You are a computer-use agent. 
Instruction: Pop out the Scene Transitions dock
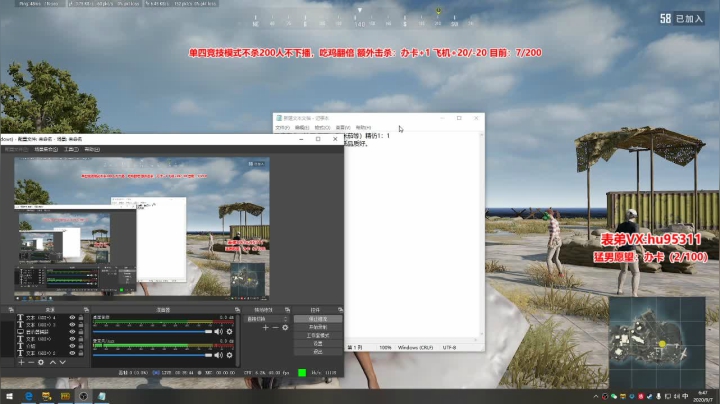point(287,310)
